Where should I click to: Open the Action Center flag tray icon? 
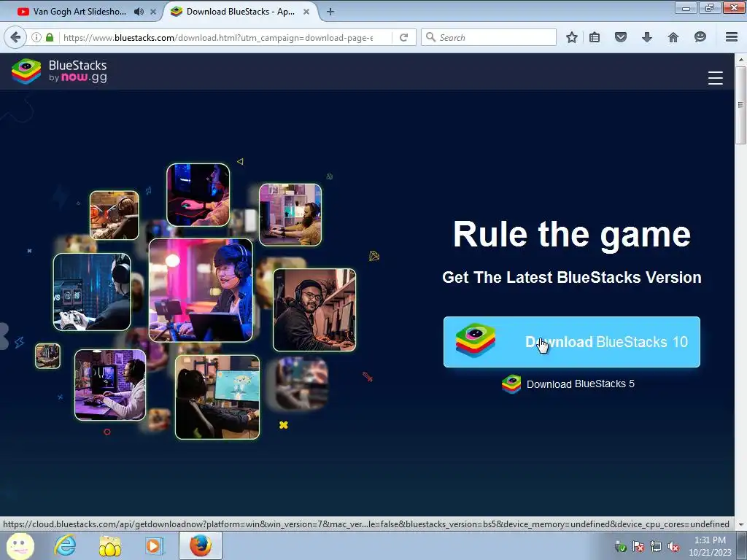point(638,546)
